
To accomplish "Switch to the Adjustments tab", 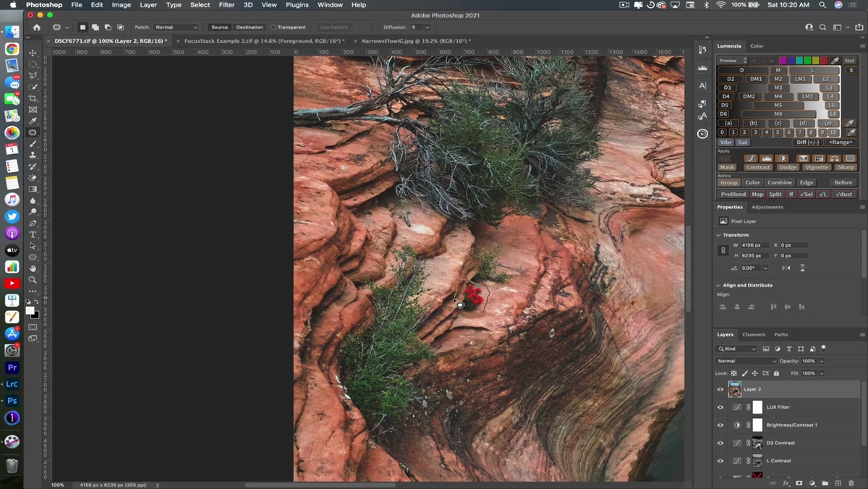I will pos(767,207).
